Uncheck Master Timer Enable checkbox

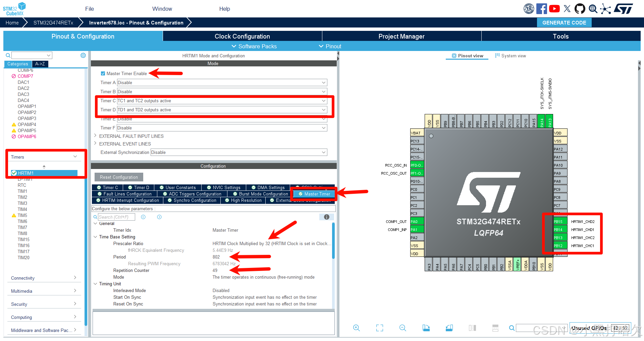click(x=103, y=73)
